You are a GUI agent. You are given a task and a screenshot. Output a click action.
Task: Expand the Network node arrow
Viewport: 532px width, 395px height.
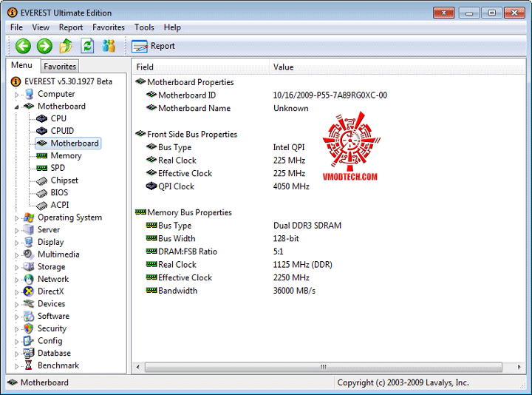16,280
